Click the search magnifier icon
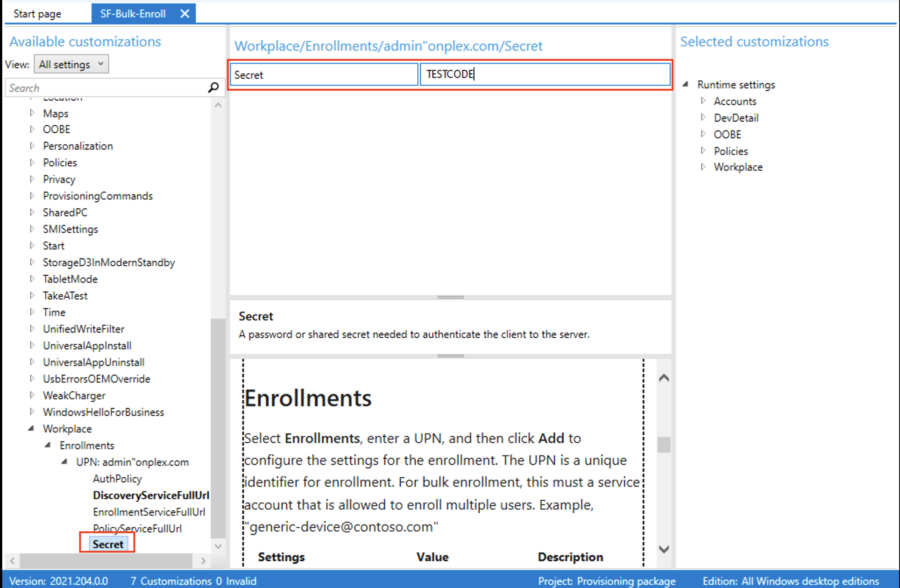The width and height of the screenshot is (900, 588). [x=213, y=88]
